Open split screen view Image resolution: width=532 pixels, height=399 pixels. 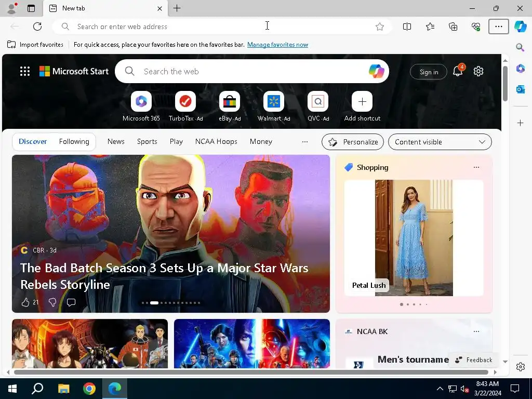click(x=407, y=26)
